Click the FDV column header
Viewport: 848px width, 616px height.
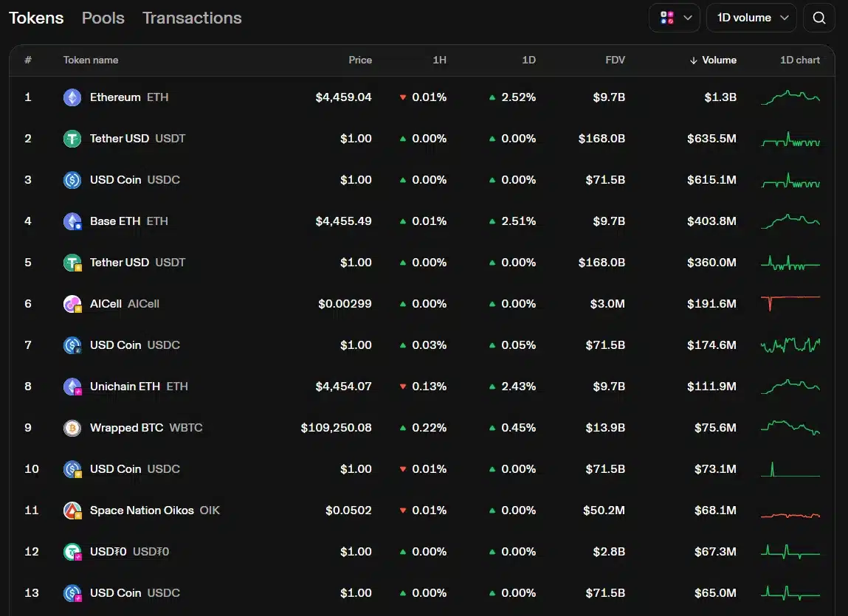(x=615, y=60)
